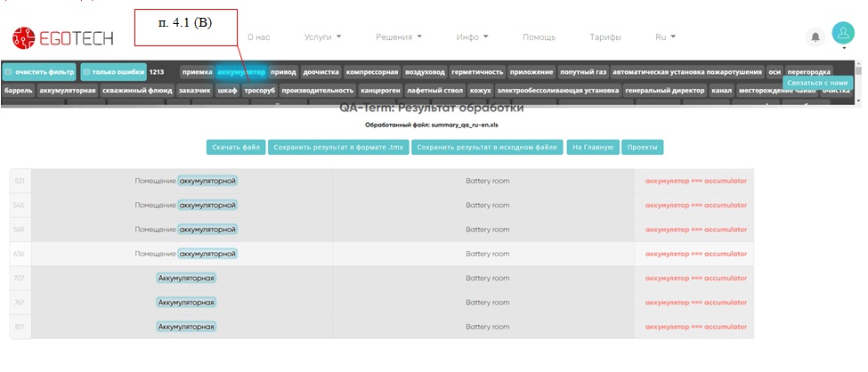Open the Инфо dropdown menu
Image resolution: width=868 pixels, height=372 pixels.
point(472,37)
